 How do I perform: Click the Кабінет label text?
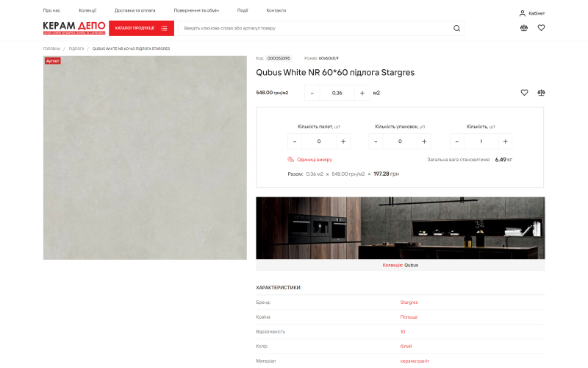(x=537, y=13)
